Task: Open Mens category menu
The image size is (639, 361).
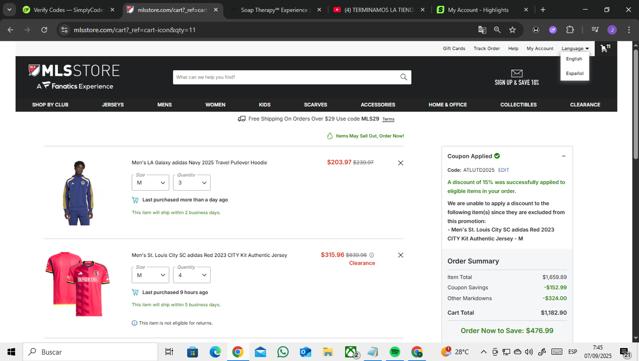Action: pos(165,105)
